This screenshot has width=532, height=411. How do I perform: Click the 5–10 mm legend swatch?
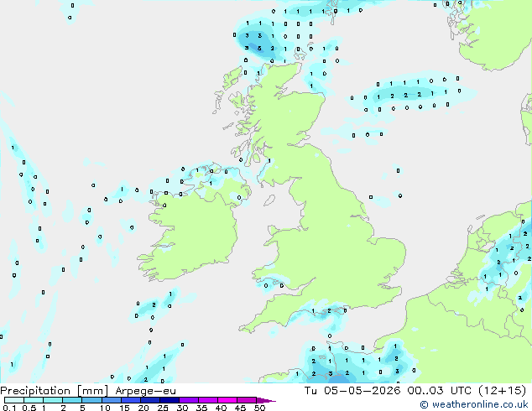(x=91, y=400)
